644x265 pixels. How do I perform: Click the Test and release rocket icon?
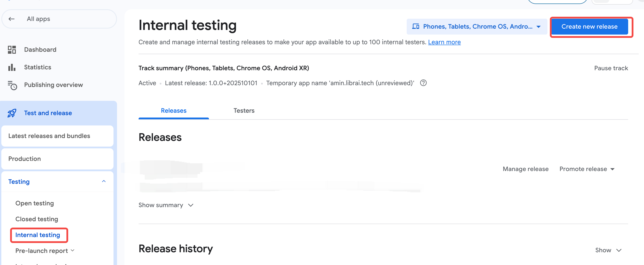point(12,113)
